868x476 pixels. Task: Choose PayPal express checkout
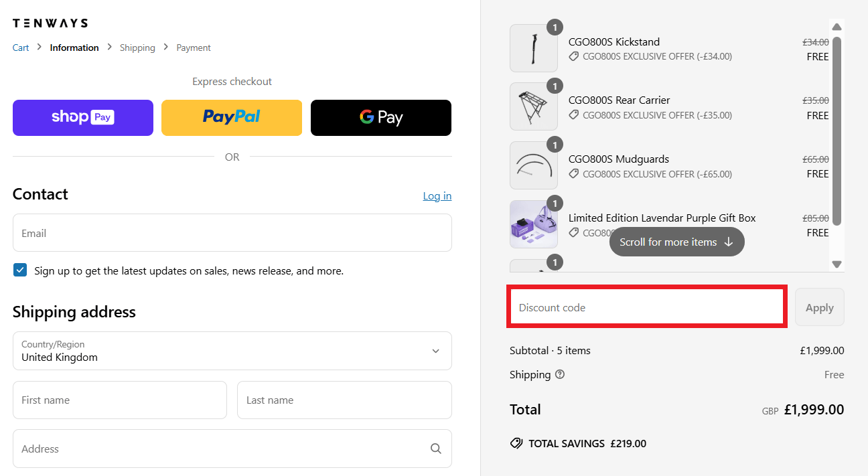tap(232, 118)
